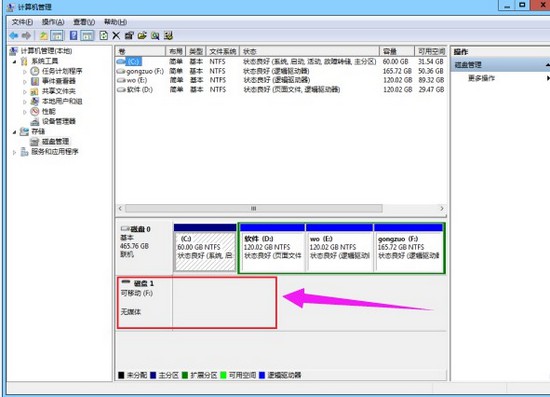Open the 文件(F) menu
Screen dimensions: 550x397
[x=22, y=22]
